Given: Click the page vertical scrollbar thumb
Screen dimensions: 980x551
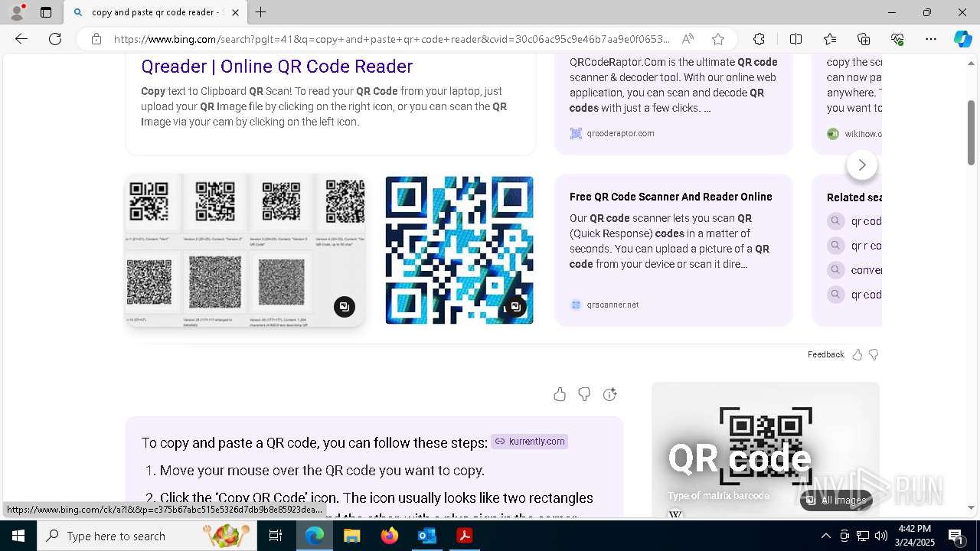Looking at the screenshot, I should pyautogui.click(x=972, y=132).
